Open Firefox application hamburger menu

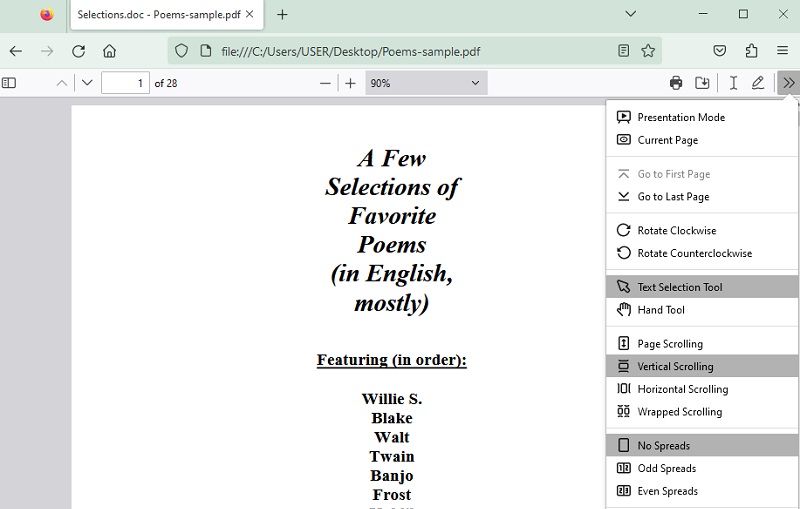pos(783,50)
